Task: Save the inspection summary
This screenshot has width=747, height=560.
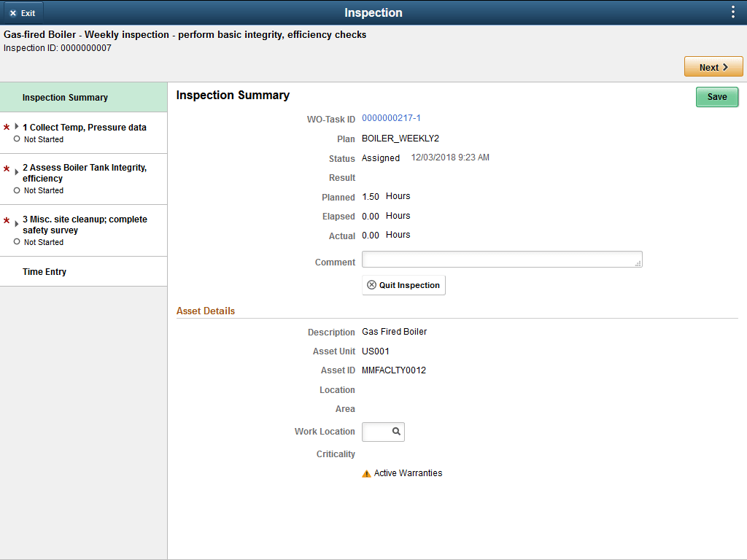Action: pos(717,97)
